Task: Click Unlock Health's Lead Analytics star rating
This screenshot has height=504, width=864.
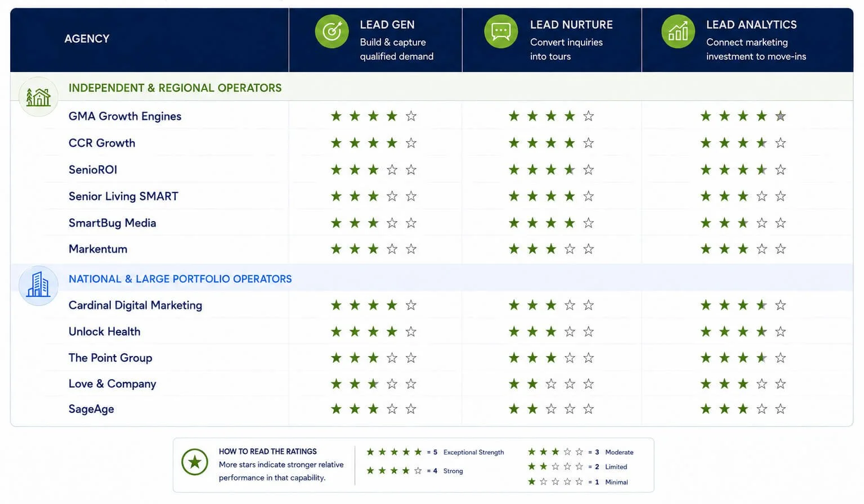Action: pyautogui.click(x=743, y=331)
